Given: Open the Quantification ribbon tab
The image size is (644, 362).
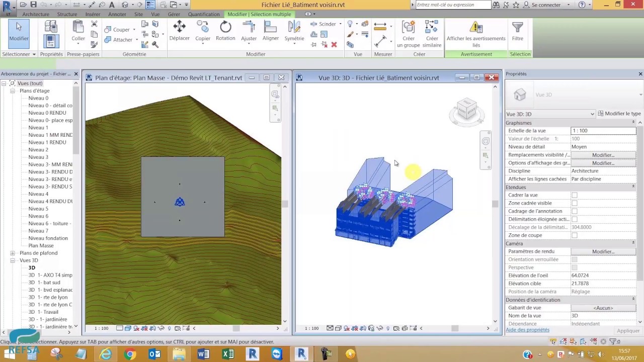Looking at the screenshot, I should [x=204, y=15].
